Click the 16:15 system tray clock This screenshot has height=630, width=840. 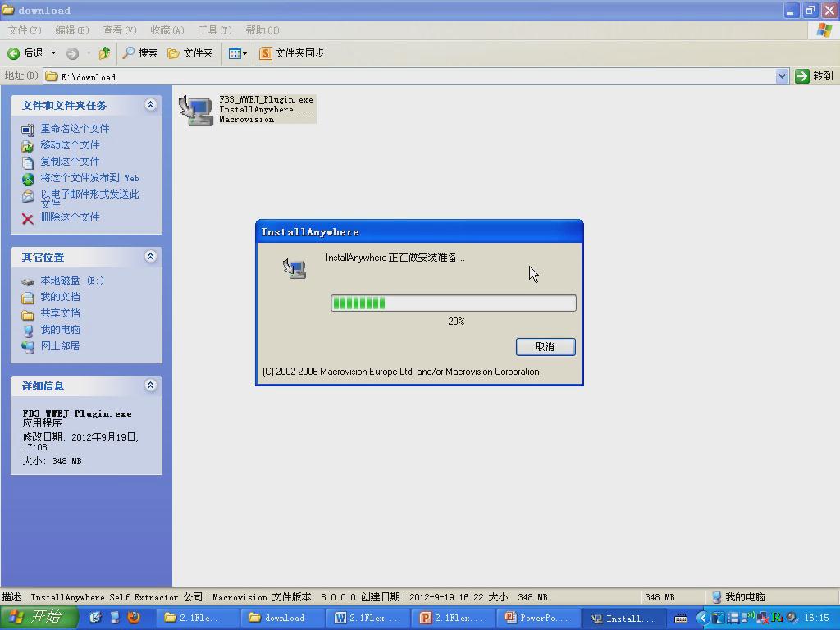pyautogui.click(x=816, y=618)
